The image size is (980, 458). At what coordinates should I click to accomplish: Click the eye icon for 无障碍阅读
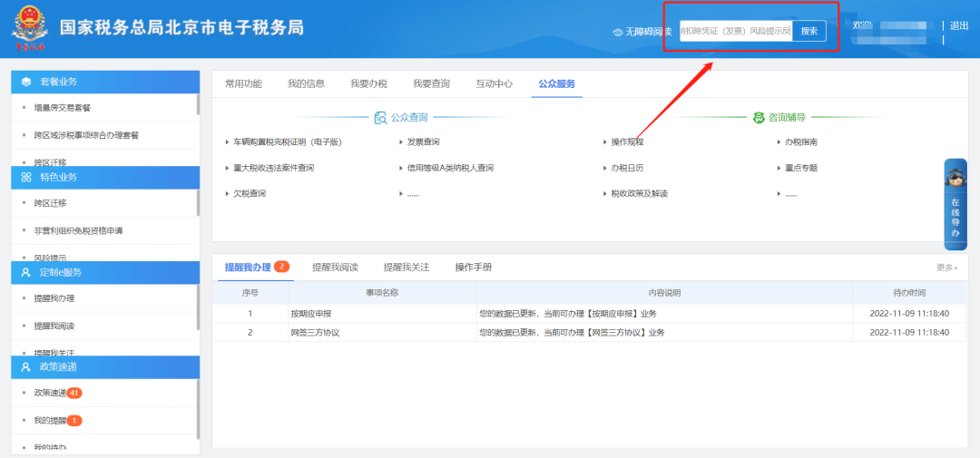coord(618,31)
